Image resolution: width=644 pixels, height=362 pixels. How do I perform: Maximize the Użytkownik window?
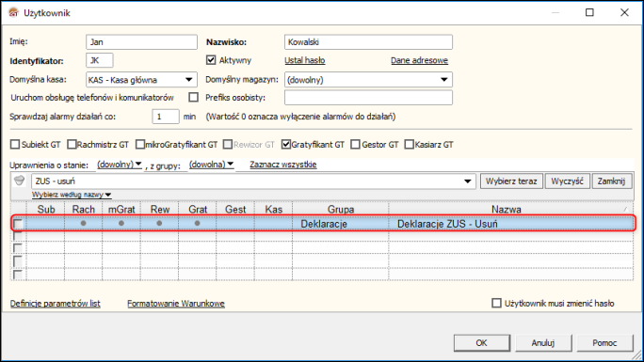pos(589,12)
